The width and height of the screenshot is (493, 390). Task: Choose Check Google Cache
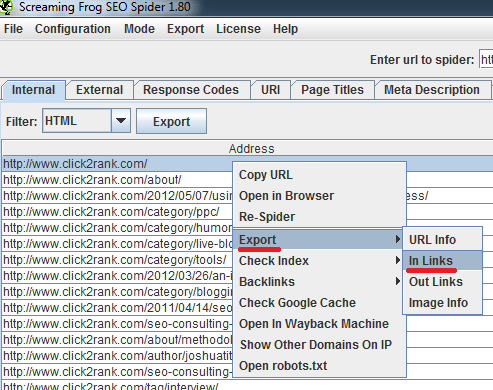319,303
